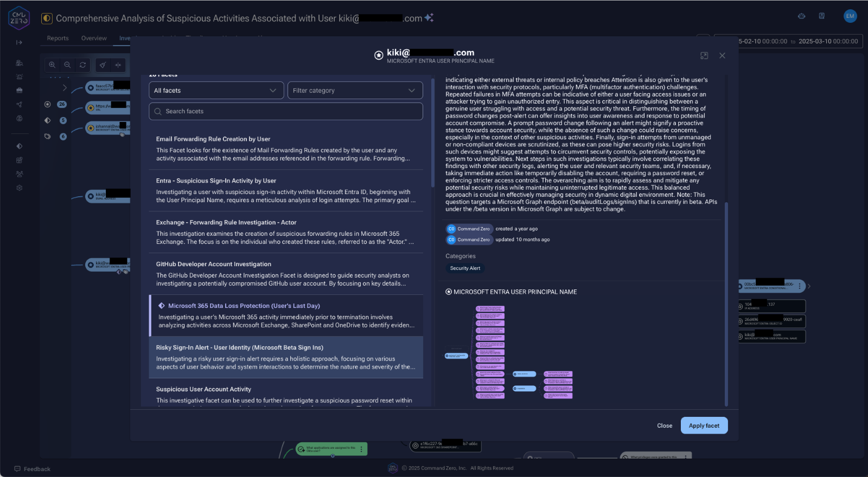Click the Command Zero updated 10 months ago entry
Viewport: 868px width, 477px height.
pyautogui.click(x=497, y=240)
